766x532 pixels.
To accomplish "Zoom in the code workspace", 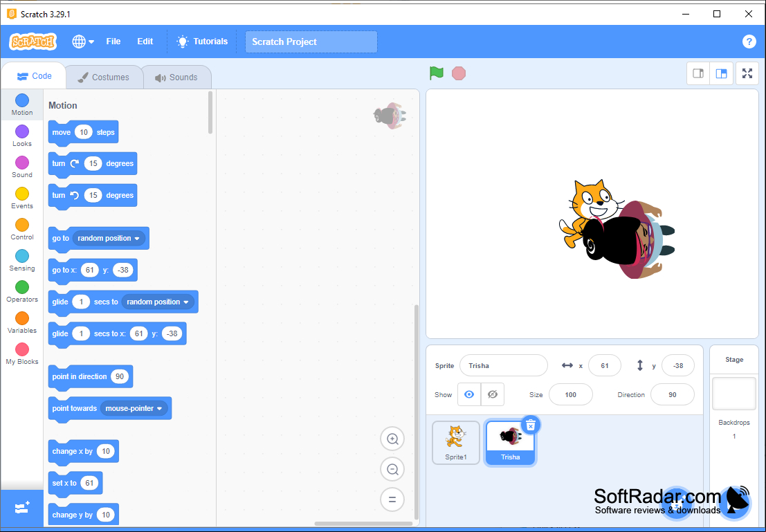I will (392, 439).
